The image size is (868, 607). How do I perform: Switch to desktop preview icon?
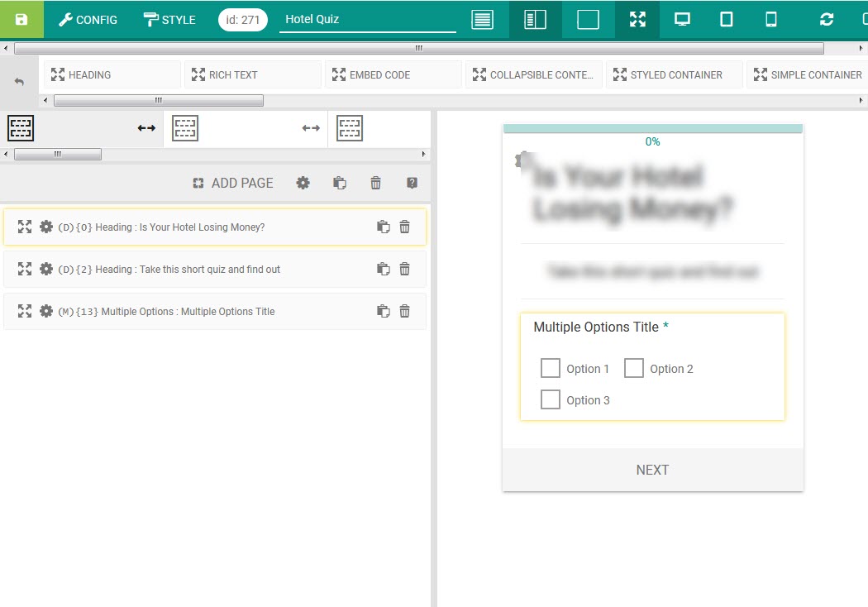pyautogui.click(x=682, y=19)
